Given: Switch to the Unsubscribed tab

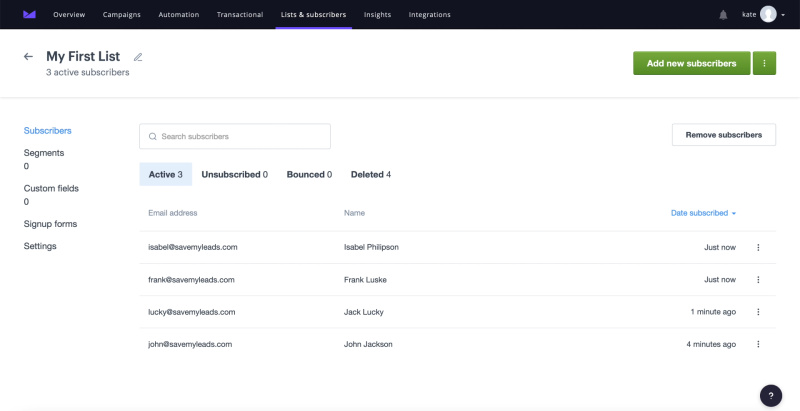Looking at the screenshot, I should [235, 174].
